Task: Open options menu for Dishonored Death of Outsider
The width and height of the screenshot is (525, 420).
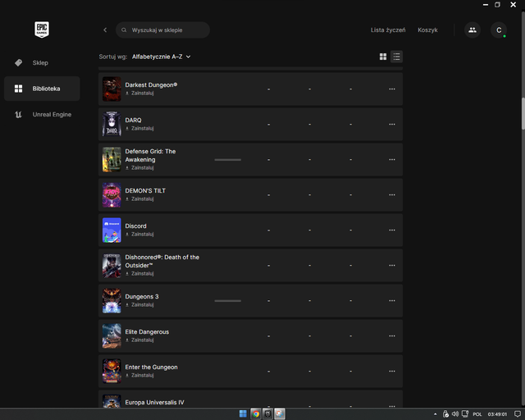Action: (392, 266)
